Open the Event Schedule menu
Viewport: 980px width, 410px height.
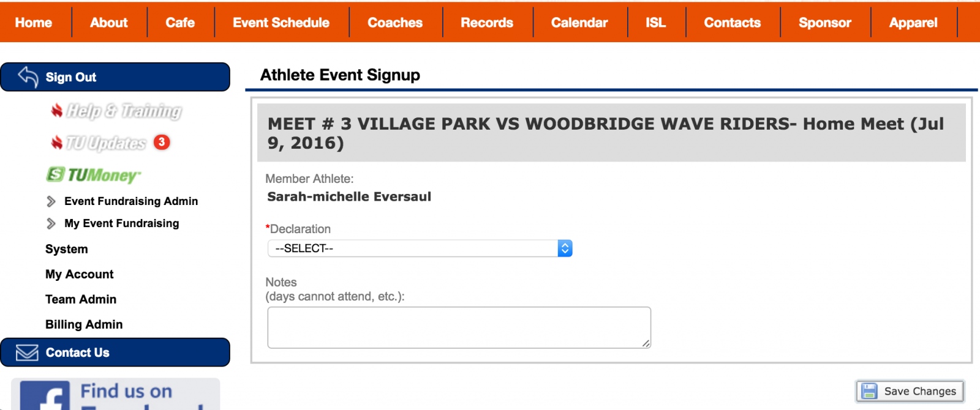coord(281,23)
